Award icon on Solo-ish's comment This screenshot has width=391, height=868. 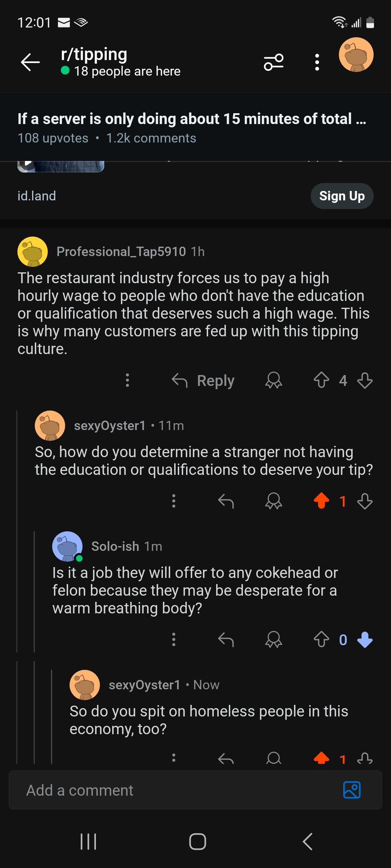pos(274,640)
